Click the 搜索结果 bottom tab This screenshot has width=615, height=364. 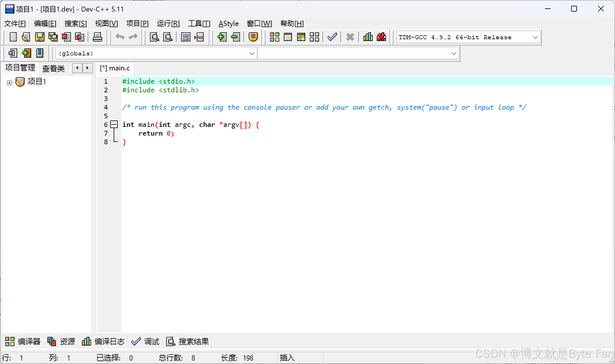188,342
